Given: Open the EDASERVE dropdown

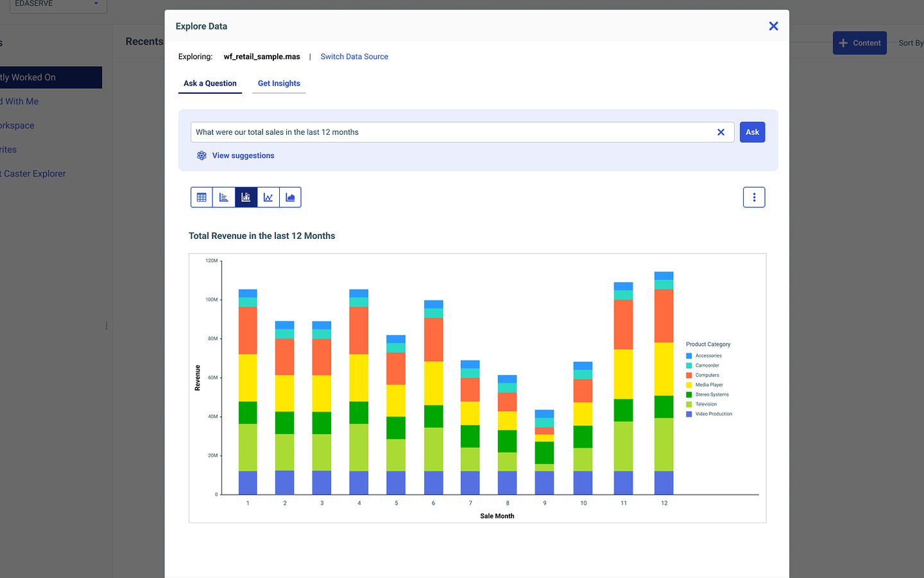Looking at the screenshot, I should pos(56,5).
